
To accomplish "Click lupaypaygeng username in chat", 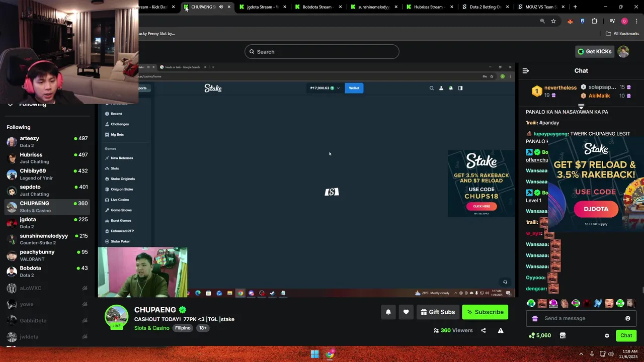I will (551, 134).
